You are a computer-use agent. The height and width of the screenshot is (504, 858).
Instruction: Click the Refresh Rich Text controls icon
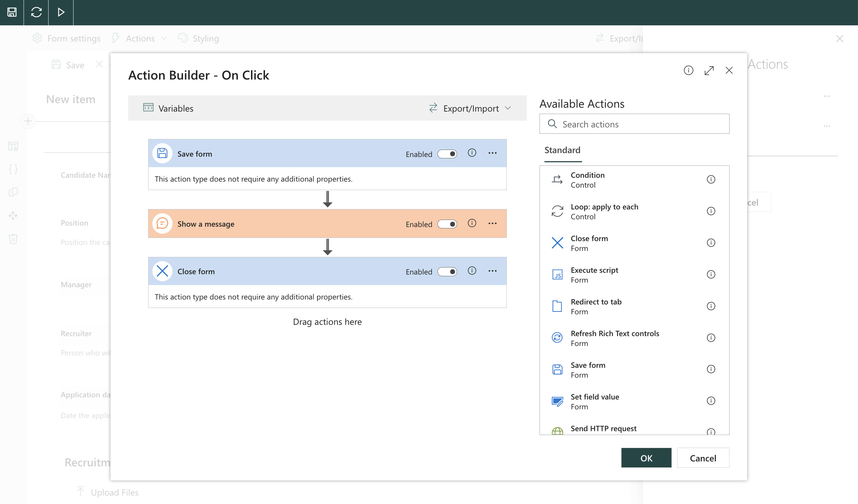click(557, 338)
